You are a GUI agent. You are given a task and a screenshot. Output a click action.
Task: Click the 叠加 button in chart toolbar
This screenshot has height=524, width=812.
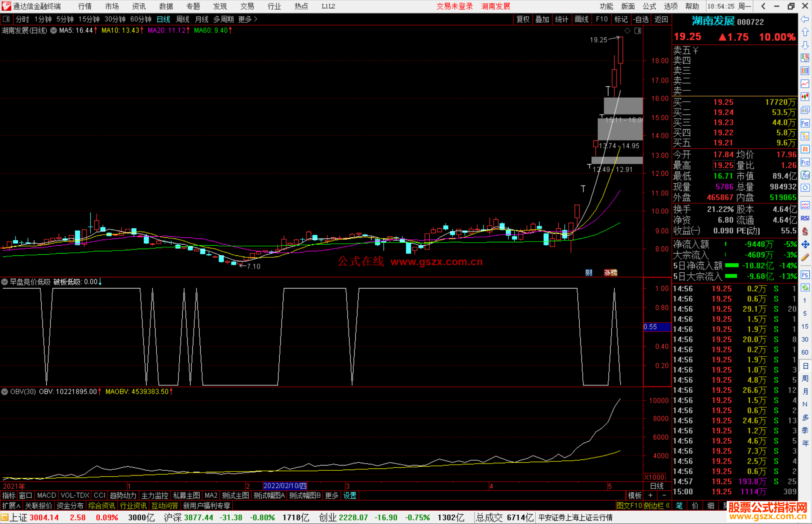[x=542, y=19]
